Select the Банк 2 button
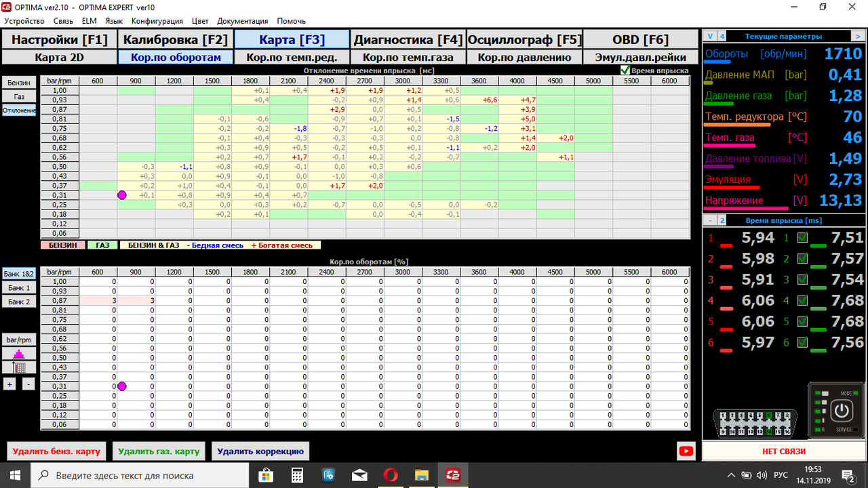868x488 pixels. (x=19, y=302)
